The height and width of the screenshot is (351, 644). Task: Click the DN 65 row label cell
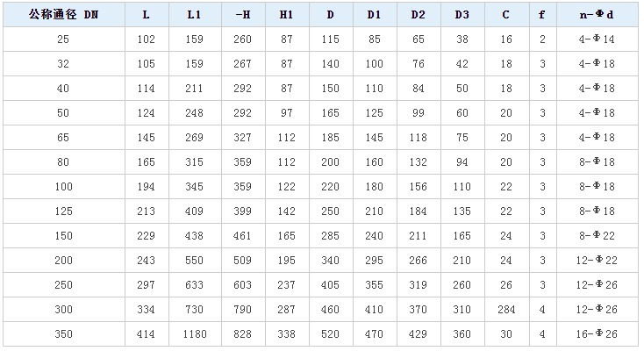click(x=64, y=138)
